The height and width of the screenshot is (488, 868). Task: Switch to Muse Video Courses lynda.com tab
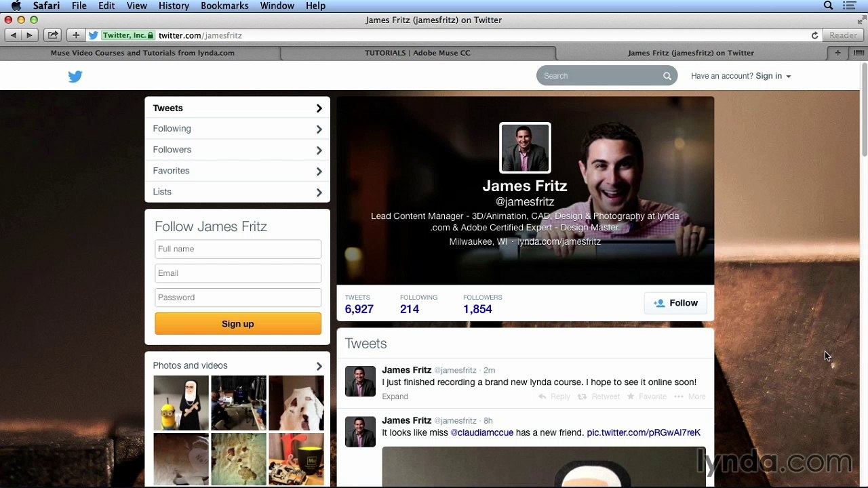coord(142,53)
